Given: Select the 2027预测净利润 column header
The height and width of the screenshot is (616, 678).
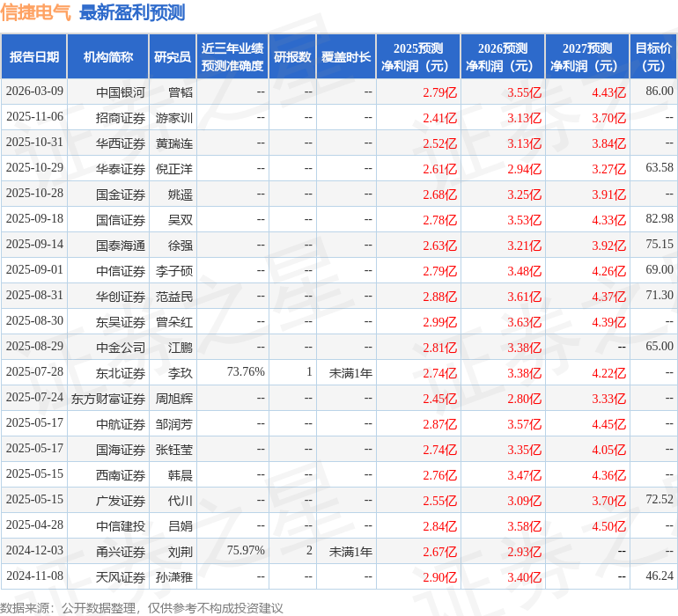Looking at the screenshot, I should pos(587,56).
